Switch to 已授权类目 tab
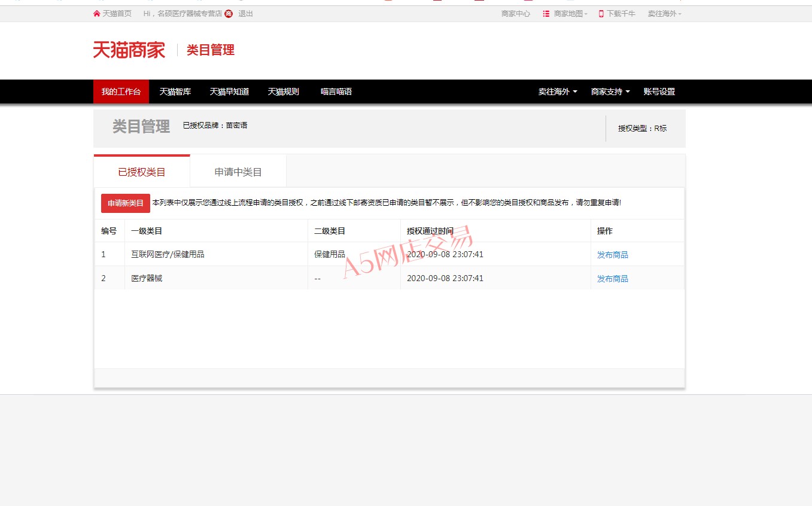 coord(142,172)
